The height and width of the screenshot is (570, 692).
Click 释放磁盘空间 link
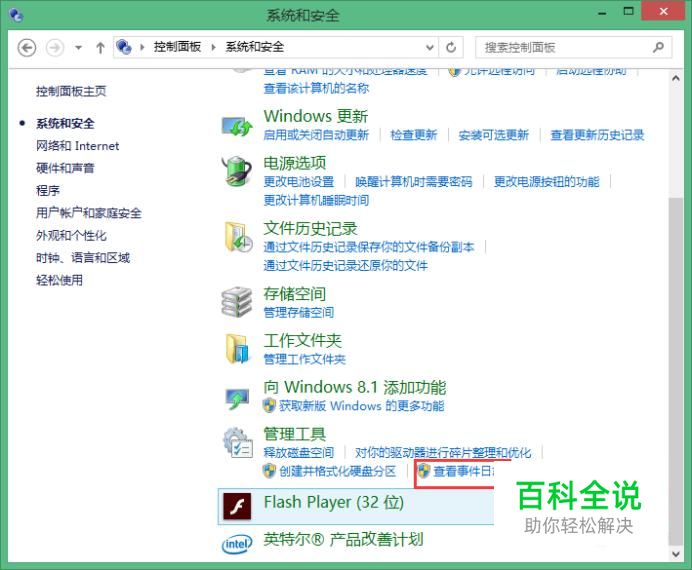coord(299,453)
